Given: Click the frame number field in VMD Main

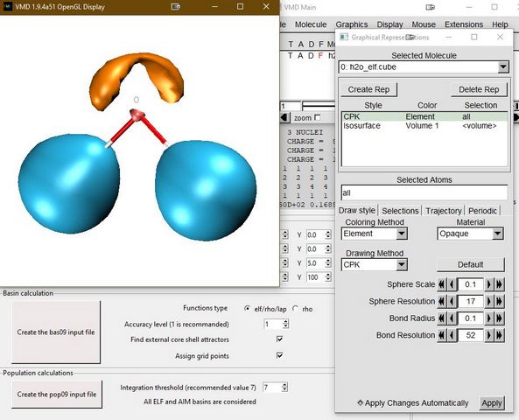Looking at the screenshot, I should click(291, 106).
